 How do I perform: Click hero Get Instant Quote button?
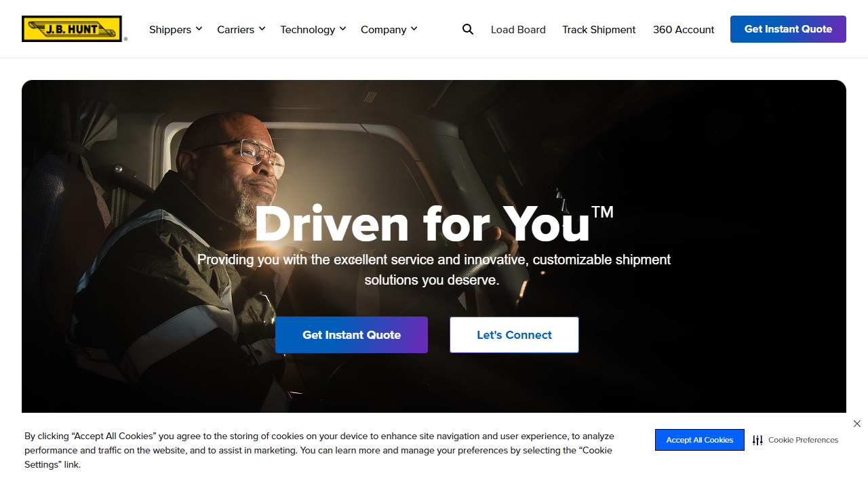351,335
